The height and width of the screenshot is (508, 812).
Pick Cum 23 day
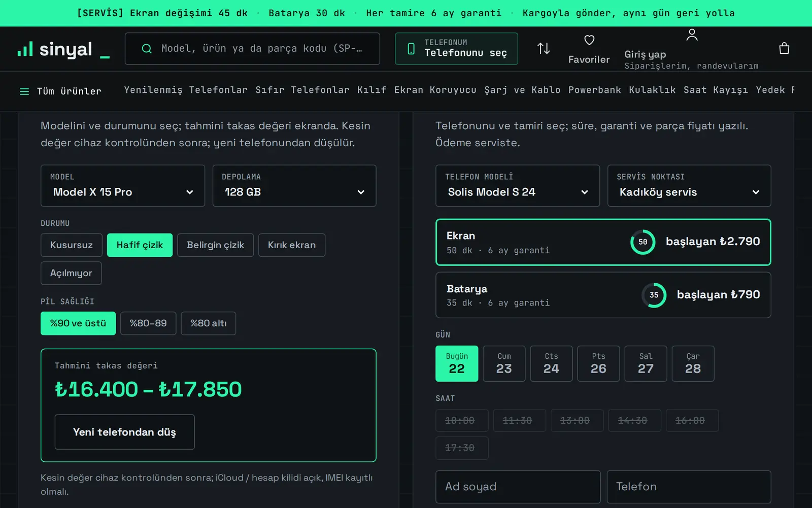click(x=504, y=364)
